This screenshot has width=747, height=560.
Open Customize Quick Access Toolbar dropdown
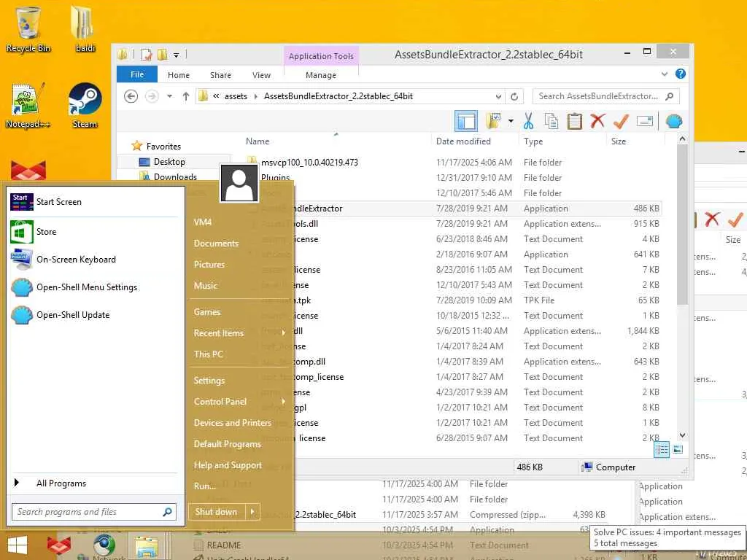[x=176, y=55]
